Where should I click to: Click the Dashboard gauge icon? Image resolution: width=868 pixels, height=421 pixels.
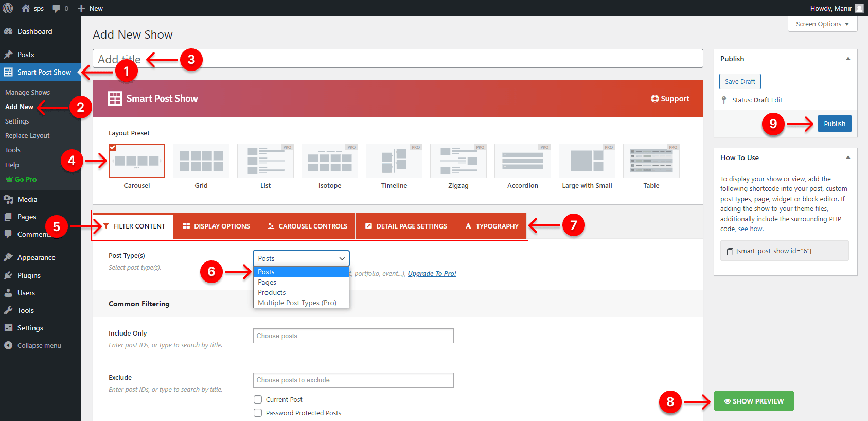8,31
